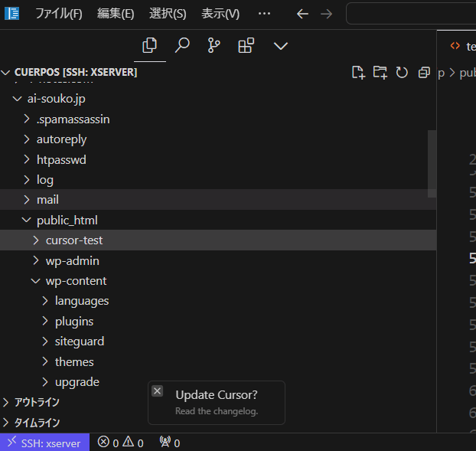Dismiss the Update Cursor notification
Image resolution: width=476 pixels, height=451 pixels.
point(157,391)
